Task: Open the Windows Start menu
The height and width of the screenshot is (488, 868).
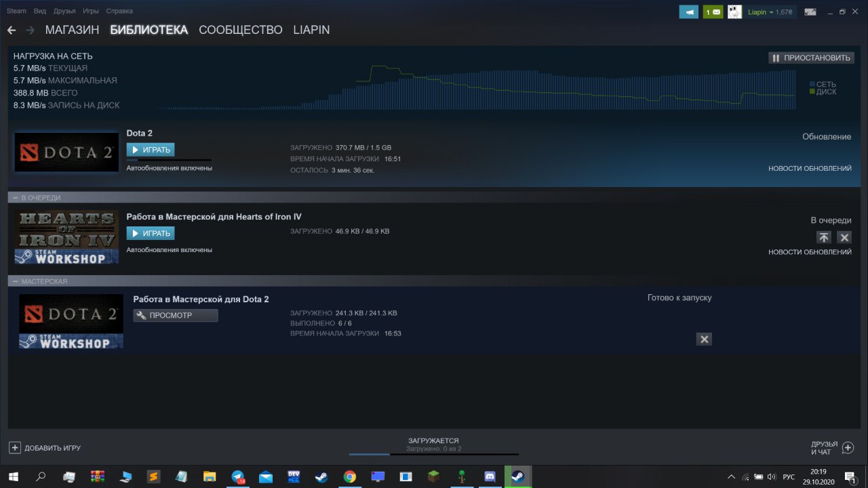Action: click(x=14, y=476)
